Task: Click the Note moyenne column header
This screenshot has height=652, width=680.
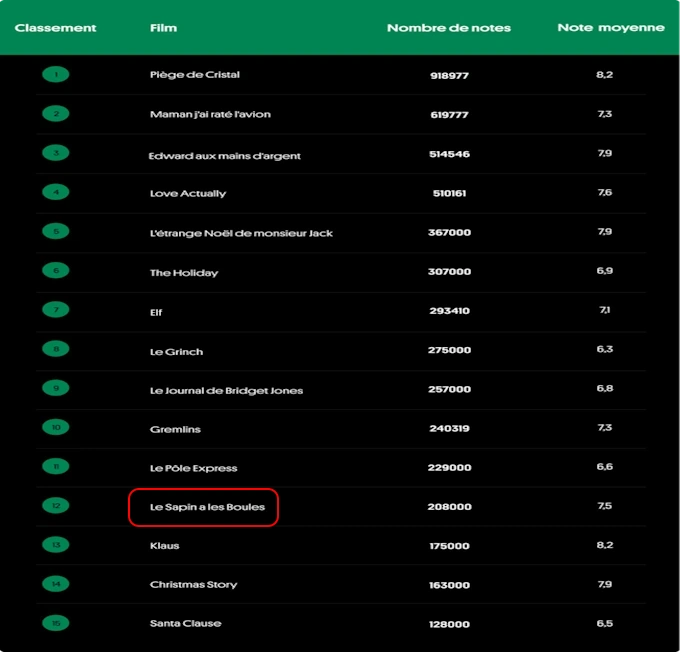Action: pos(610,28)
